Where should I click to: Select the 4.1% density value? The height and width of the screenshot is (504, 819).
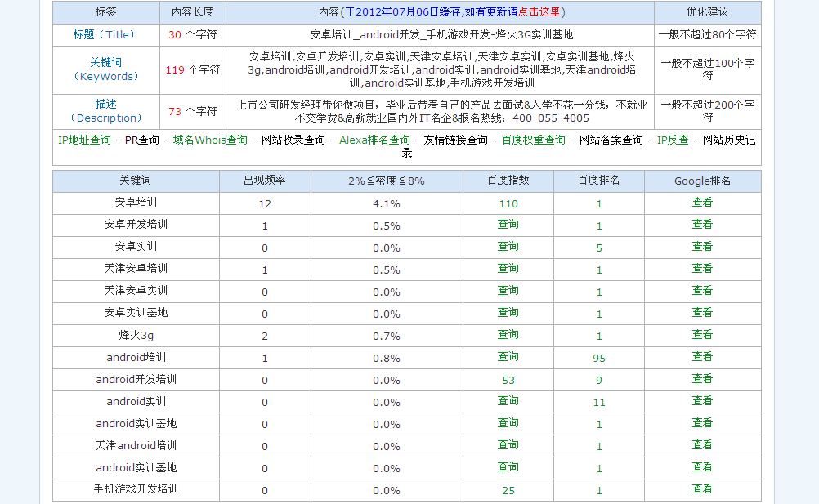387,204
